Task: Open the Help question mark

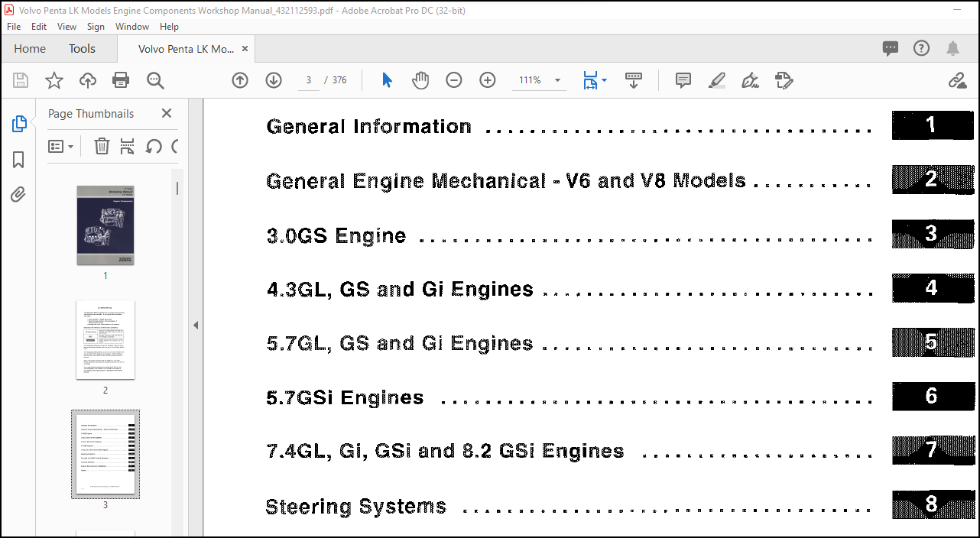Action: point(921,48)
